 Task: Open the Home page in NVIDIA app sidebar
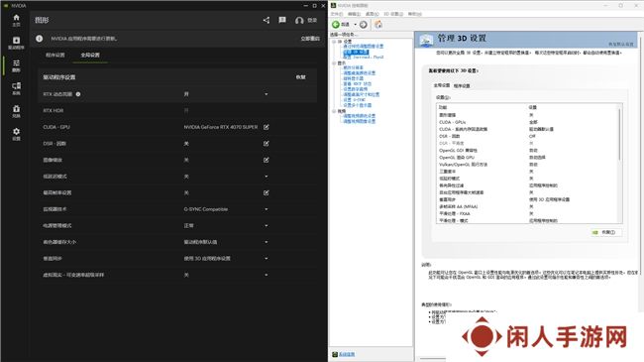(16, 20)
